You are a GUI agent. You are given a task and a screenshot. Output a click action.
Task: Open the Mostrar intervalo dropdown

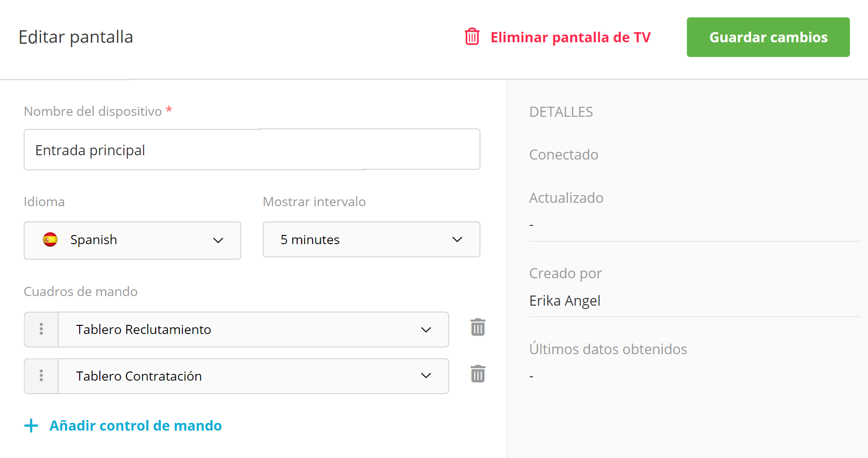(371, 239)
